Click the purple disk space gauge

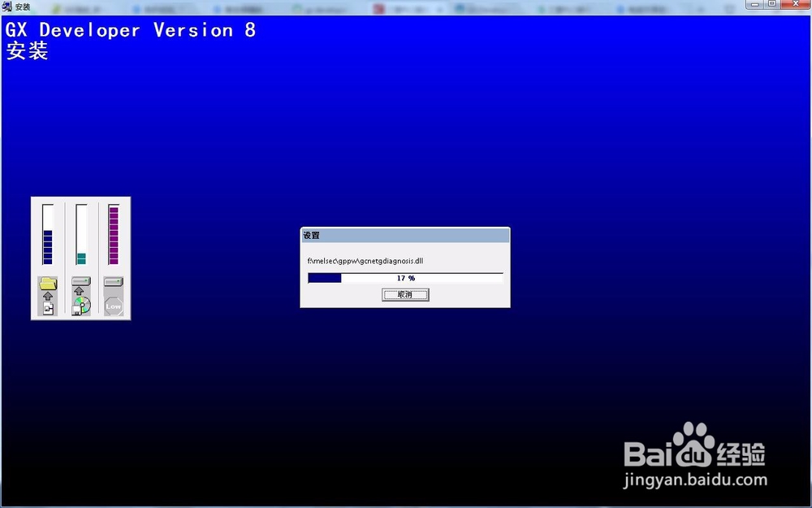click(x=114, y=234)
